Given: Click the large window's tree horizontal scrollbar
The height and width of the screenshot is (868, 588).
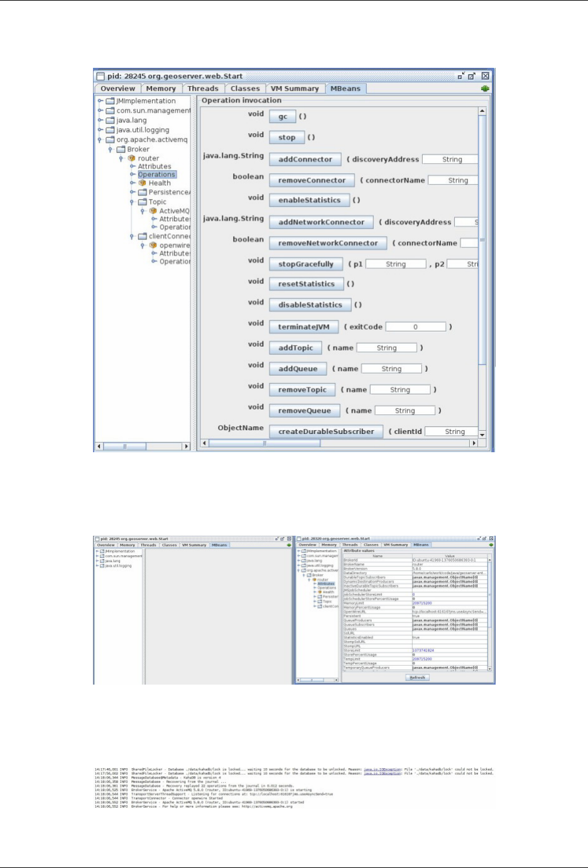Looking at the screenshot, I should 143,447.
